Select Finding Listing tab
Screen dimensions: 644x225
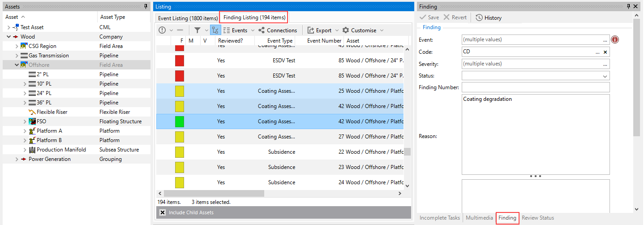point(254,17)
